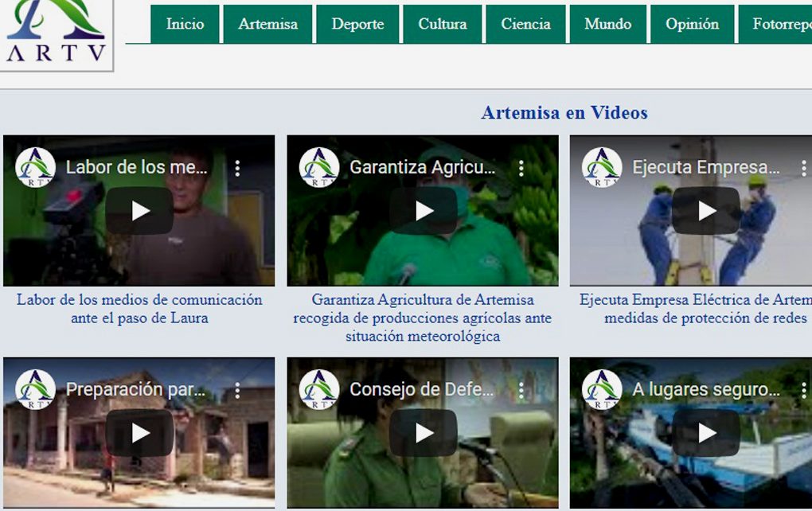Visit the Opinión menu tab
812x511 pixels.
click(x=693, y=24)
